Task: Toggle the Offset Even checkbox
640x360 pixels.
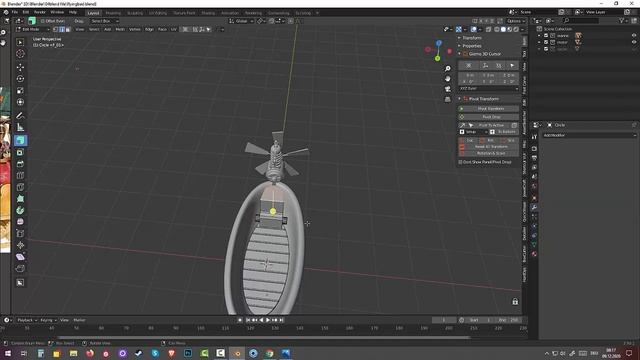Action: (42, 21)
